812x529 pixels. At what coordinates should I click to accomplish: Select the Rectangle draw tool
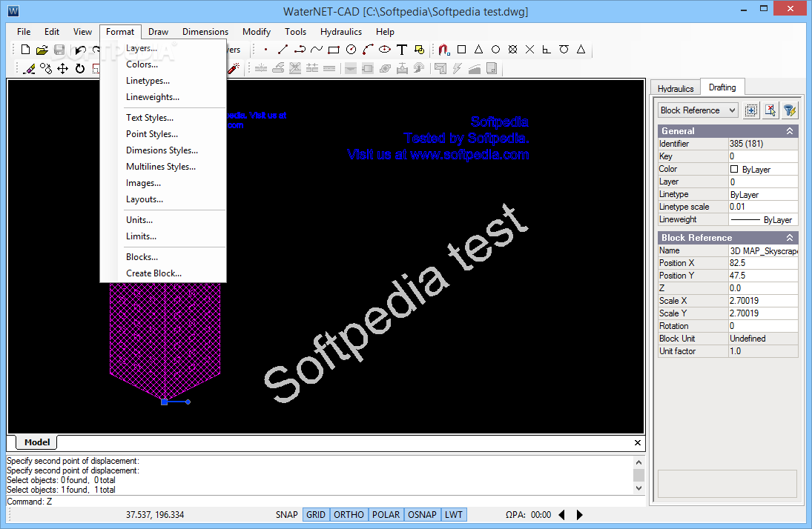pos(334,50)
